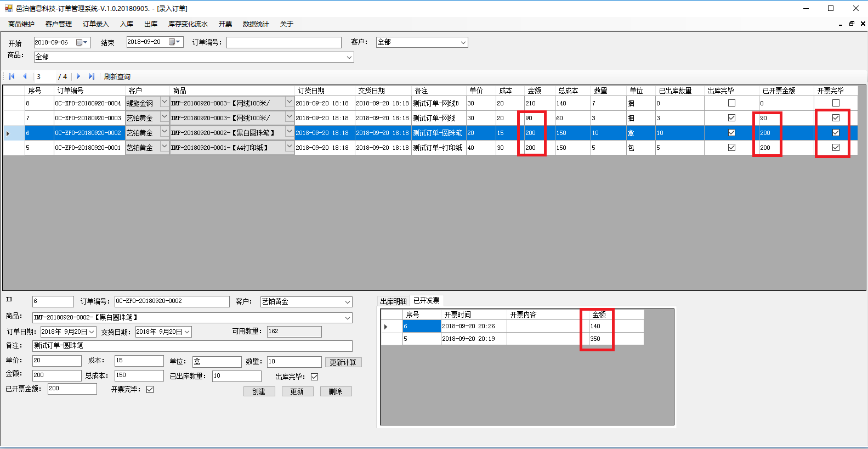Viewport: 868px width, 449px height.
Task: Expand customer dropdown for 螺旋金钢 row
Action: click(164, 102)
